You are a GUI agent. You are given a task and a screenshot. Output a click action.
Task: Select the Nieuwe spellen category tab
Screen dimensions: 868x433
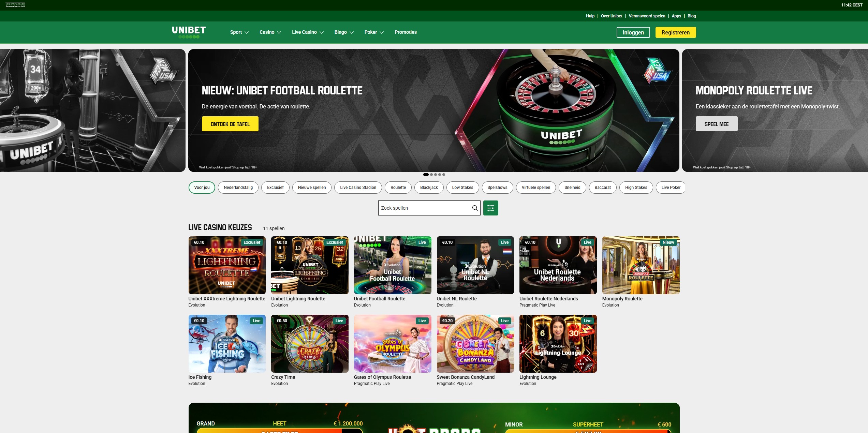[x=312, y=188]
